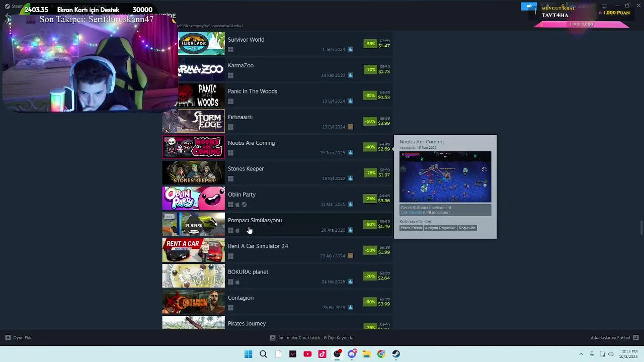Image resolution: width=644 pixels, height=362 pixels.
Task: Click Windows platform icon under Survivor World
Action: click(230, 50)
